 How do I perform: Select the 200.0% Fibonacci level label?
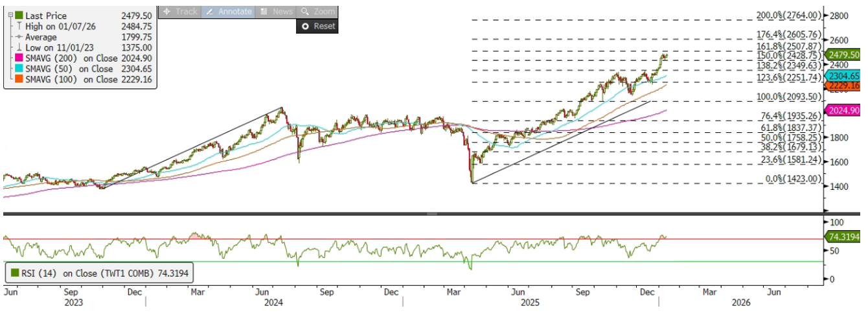pyautogui.click(x=788, y=16)
